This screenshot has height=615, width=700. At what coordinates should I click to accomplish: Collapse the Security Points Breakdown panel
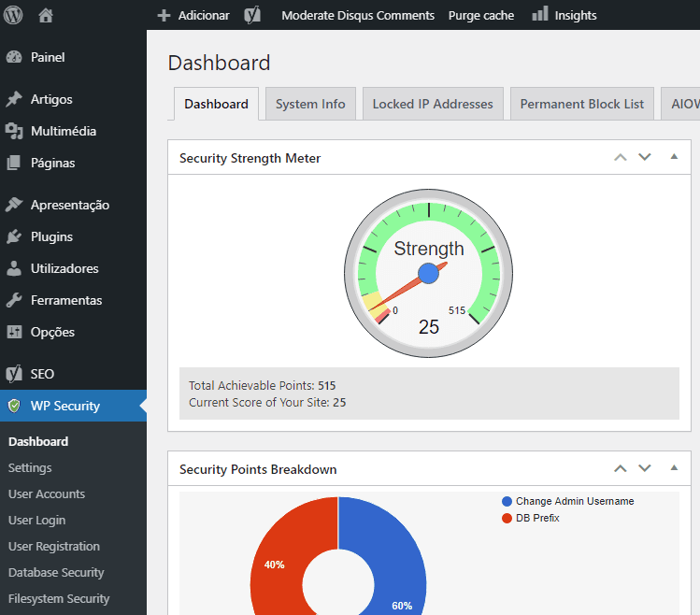pyautogui.click(x=674, y=467)
